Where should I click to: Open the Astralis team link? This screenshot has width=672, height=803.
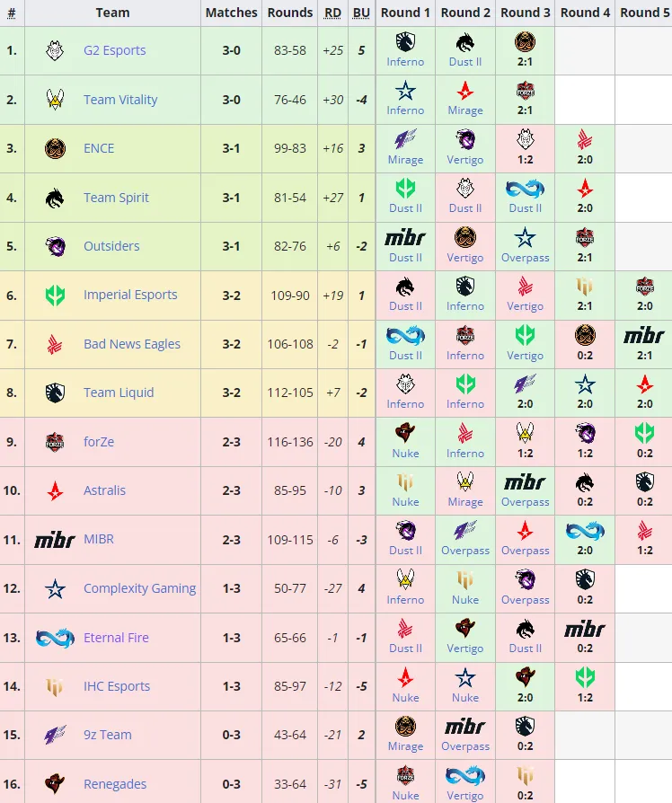(104, 490)
